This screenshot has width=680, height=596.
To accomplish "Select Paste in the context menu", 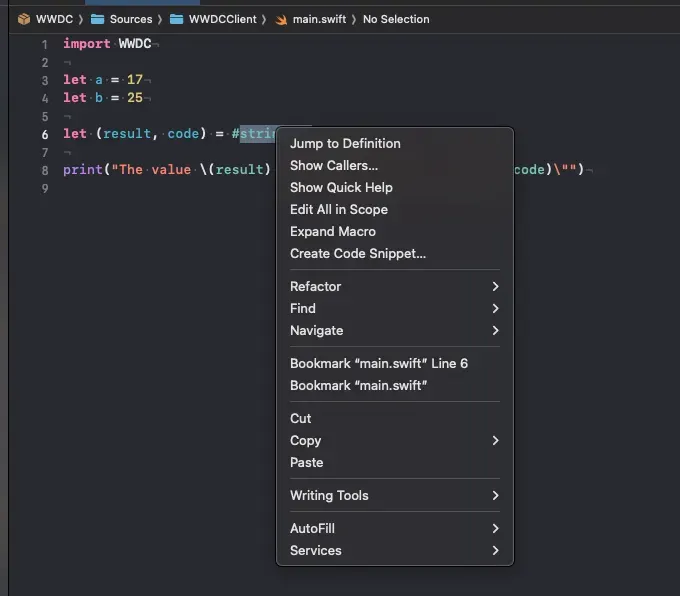I will (x=306, y=462).
